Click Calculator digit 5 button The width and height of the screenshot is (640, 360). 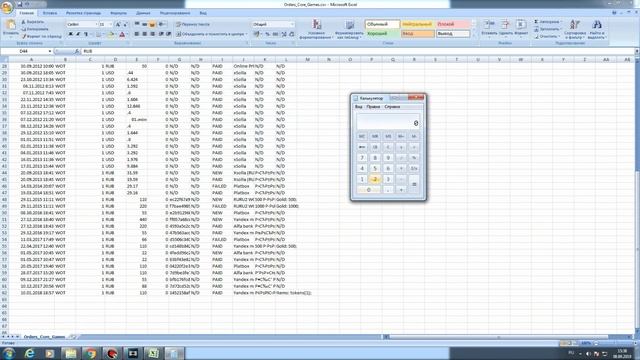tap(375, 168)
